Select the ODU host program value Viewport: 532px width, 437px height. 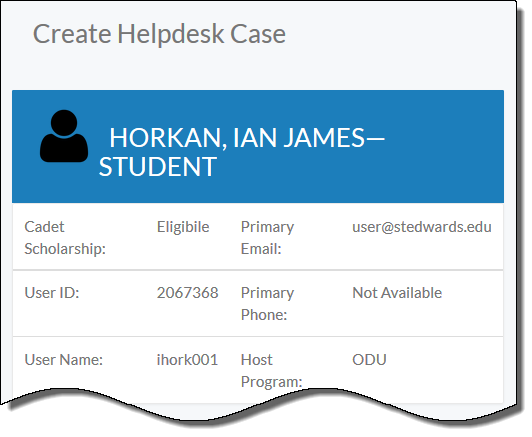click(x=369, y=360)
